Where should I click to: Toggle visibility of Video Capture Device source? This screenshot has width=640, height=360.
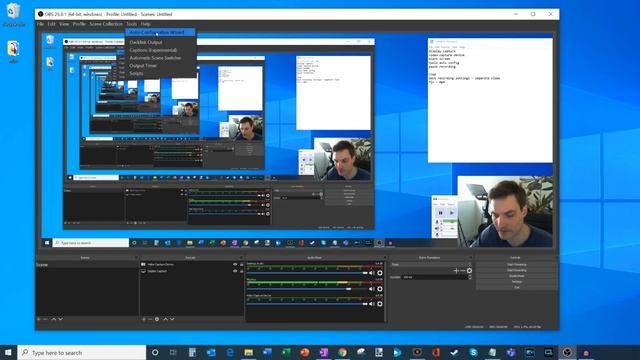(235, 264)
